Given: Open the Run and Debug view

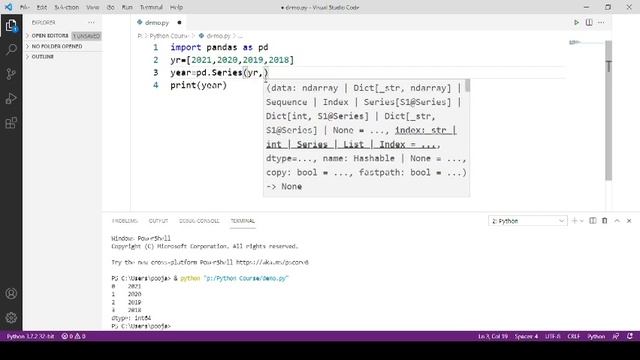Looking at the screenshot, I should (x=11, y=98).
